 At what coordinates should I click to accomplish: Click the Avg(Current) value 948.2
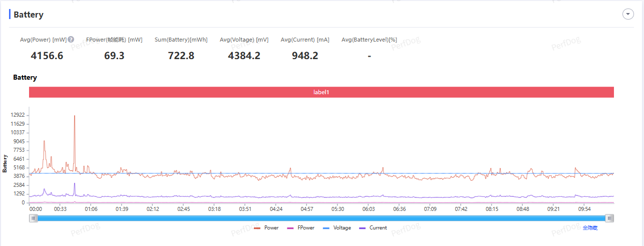[x=305, y=56]
